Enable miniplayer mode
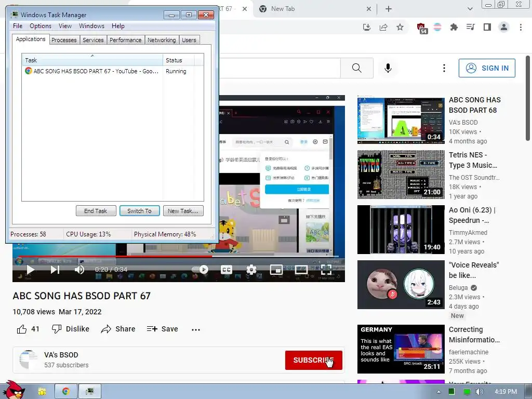Screen dimensions: 532x399 pyautogui.click(x=276, y=270)
